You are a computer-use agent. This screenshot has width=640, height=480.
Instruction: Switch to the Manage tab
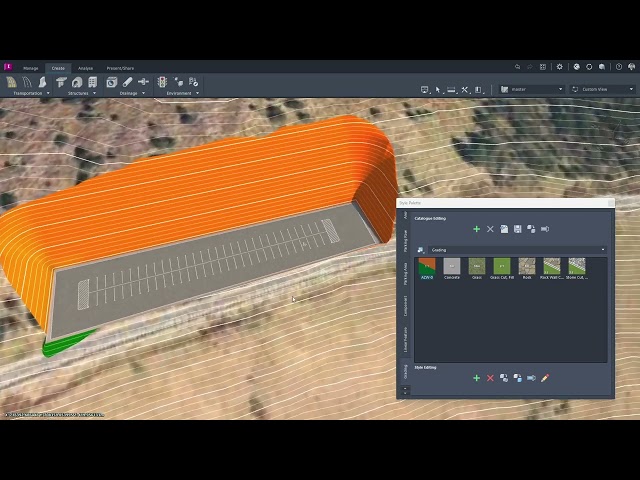[31, 68]
